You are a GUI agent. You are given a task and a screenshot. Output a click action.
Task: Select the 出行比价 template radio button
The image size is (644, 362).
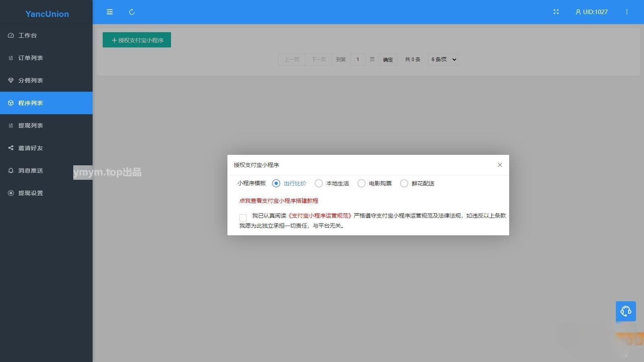coord(276,183)
